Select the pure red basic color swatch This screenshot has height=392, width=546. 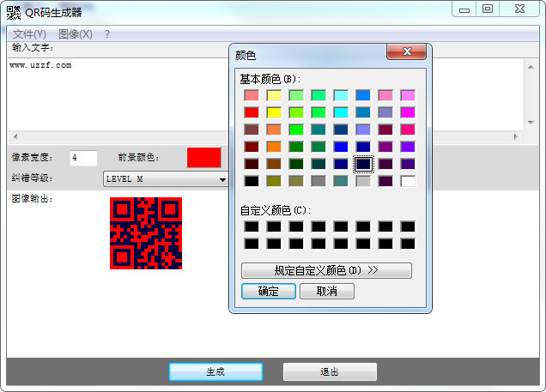(252, 112)
